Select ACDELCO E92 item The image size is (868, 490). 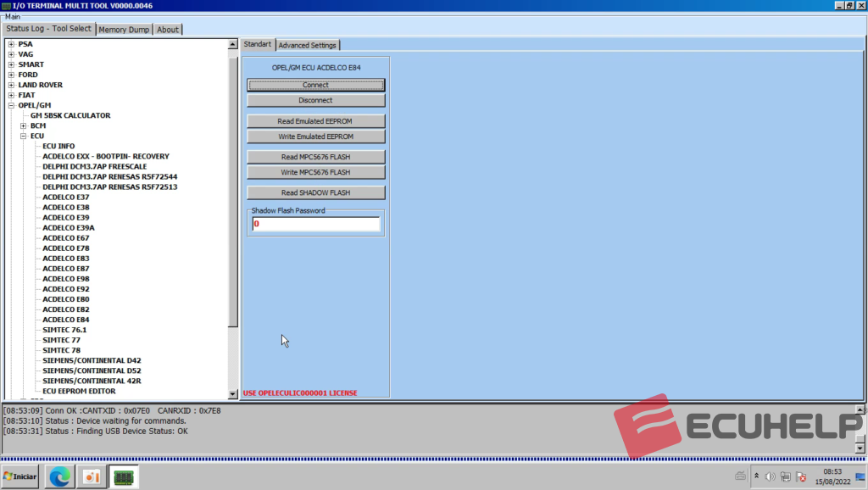(66, 289)
